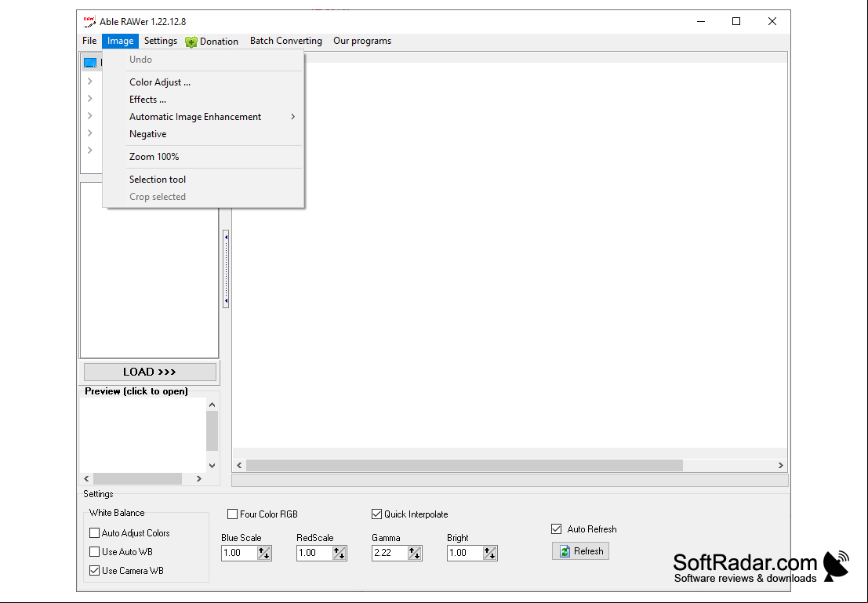Expand the topmost folder tree chevron
Screen dimensions: 868x603
tap(89, 82)
